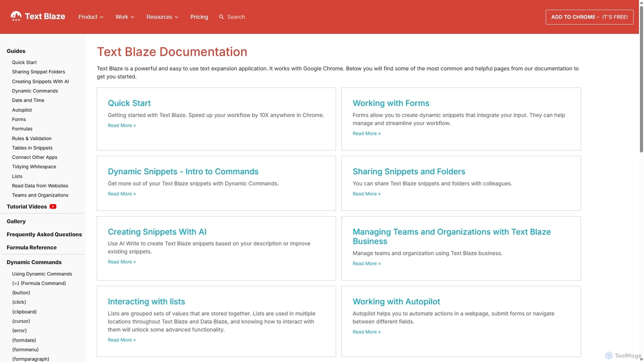
Task: Click the search magnifier icon
Action: 221,17
